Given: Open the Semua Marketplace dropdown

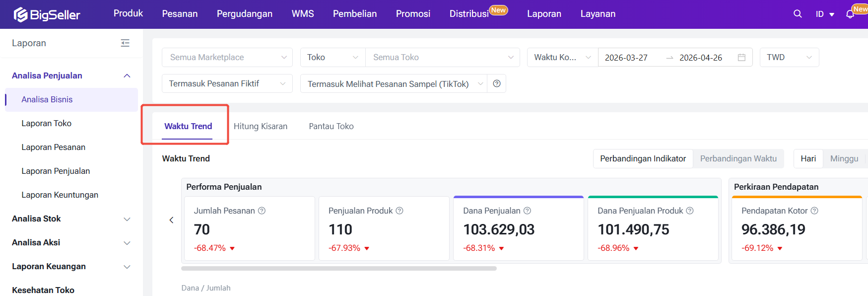Looking at the screenshot, I should click(227, 58).
